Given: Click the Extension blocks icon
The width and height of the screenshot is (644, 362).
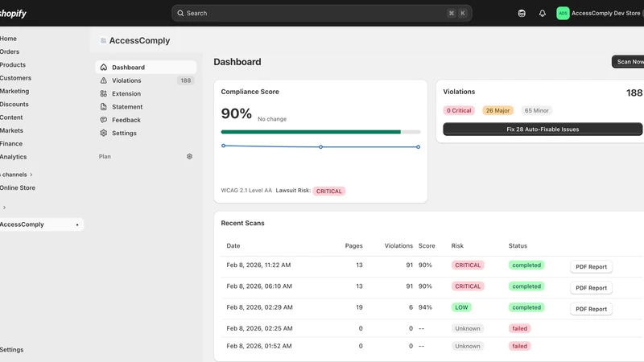Looking at the screenshot, I should point(104,93).
